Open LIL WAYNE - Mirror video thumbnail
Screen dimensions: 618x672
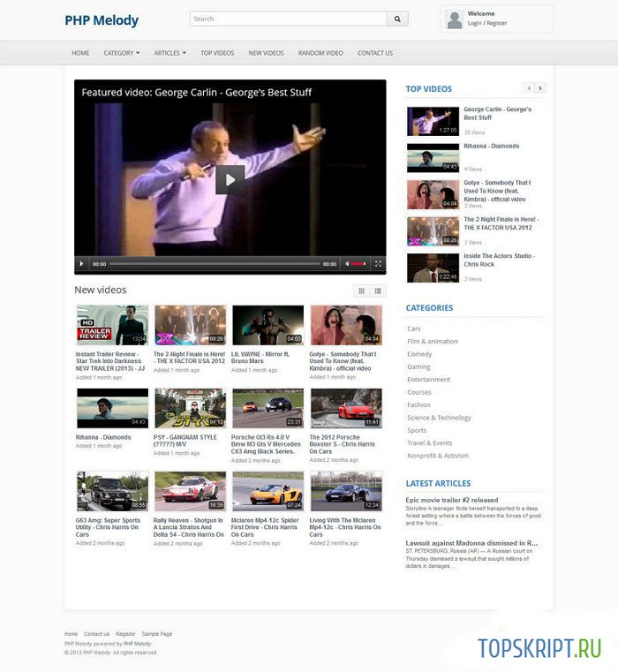click(268, 325)
